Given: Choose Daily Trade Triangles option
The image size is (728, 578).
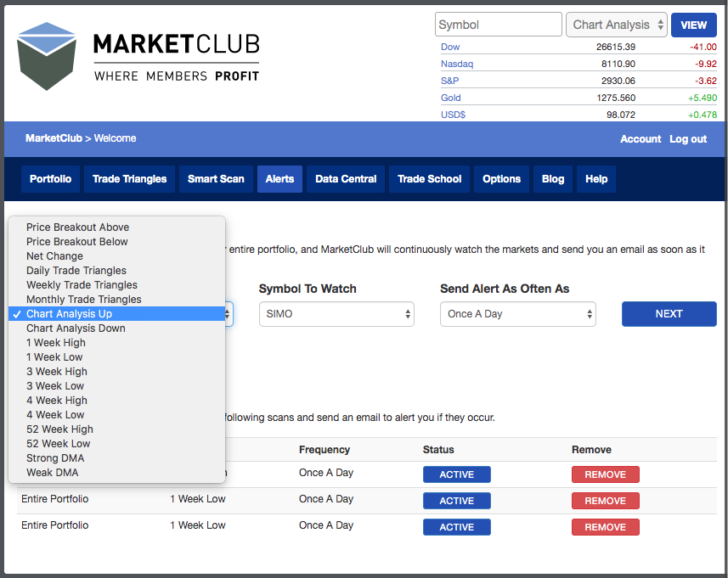Looking at the screenshot, I should coord(117,271).
